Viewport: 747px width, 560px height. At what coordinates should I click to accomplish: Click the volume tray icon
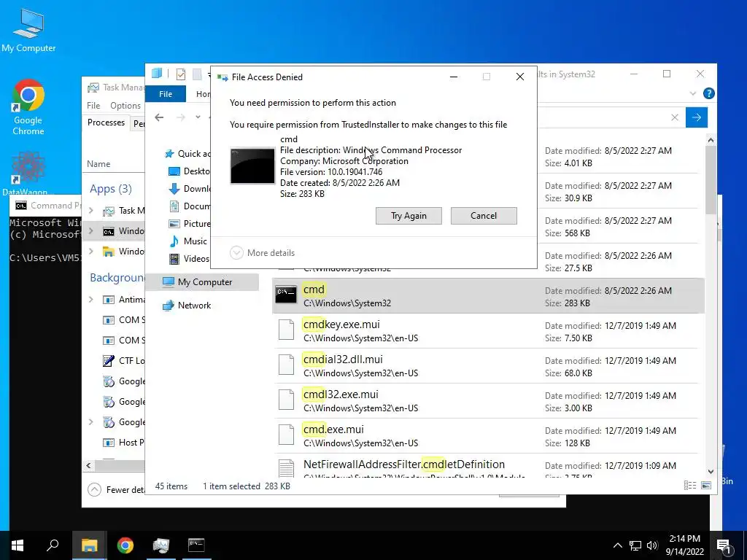click(x=652, y=545)
